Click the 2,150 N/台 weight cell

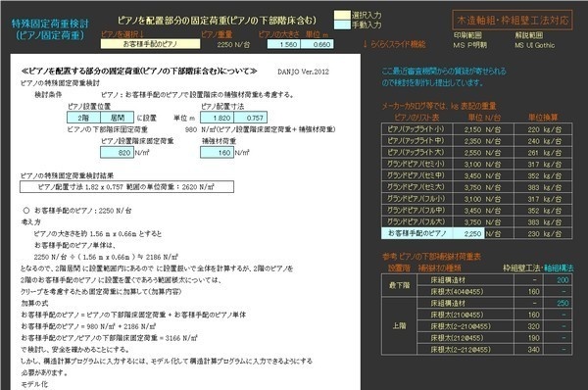coord(483,129)
